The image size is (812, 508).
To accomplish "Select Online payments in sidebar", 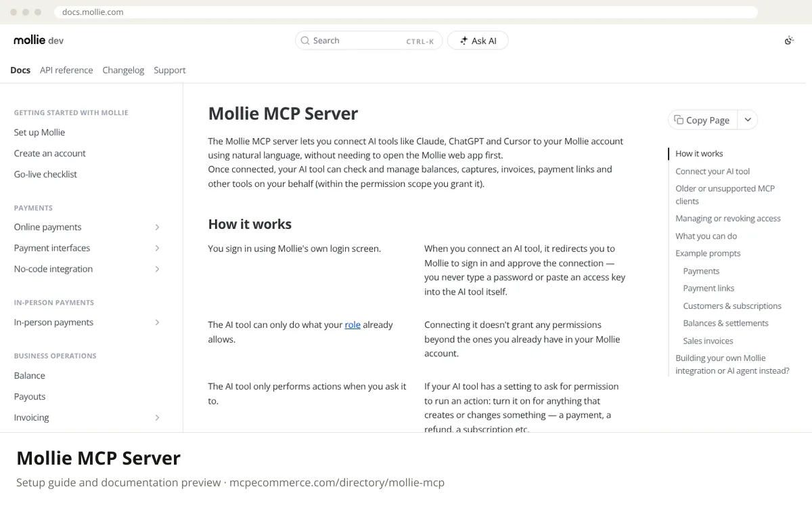I will click(x=47, y=227).
